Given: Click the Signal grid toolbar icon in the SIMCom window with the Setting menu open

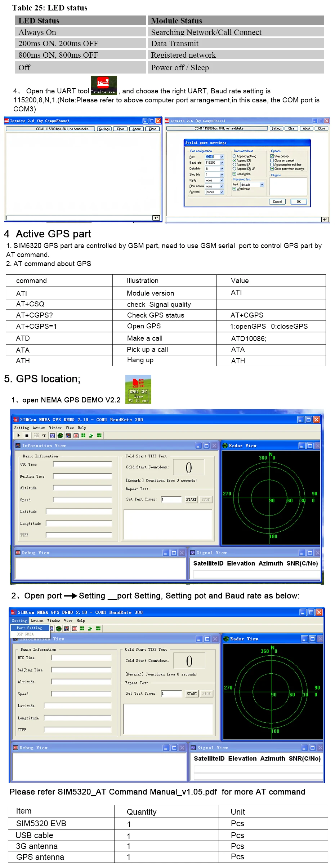Looking at the screenshot, I should click(67, 629).
